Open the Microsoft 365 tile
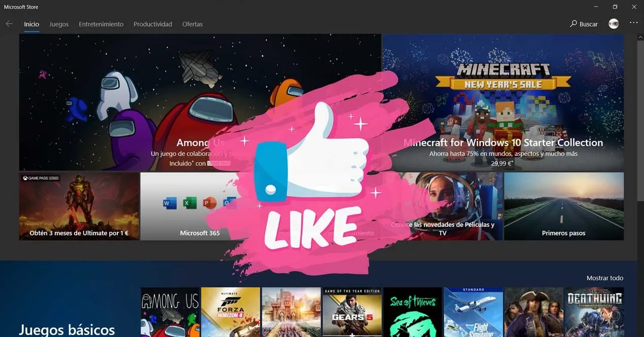 coord(200,206)
